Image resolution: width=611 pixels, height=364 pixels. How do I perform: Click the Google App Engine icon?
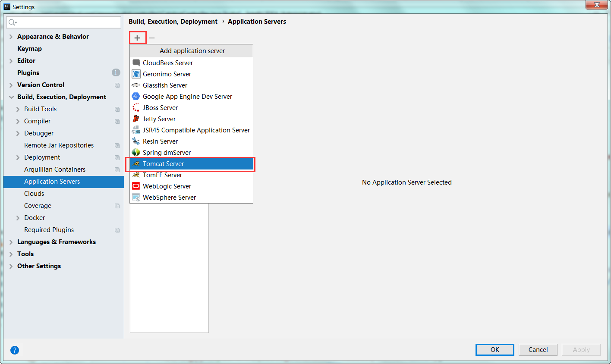[x=136, y=97]
